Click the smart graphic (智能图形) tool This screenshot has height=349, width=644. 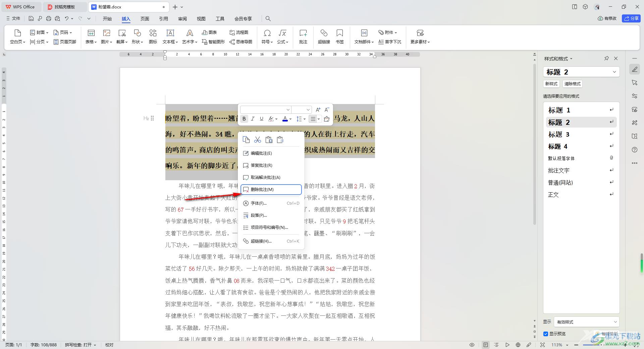click(x=213, y=42)
